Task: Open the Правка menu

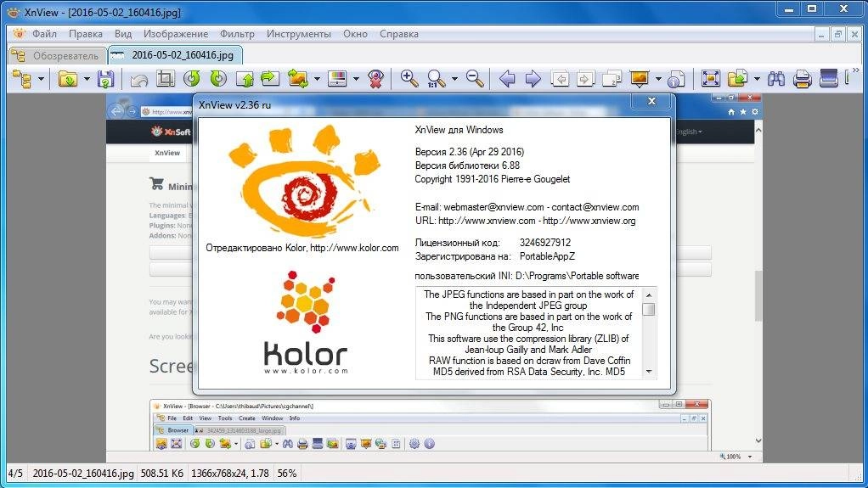Action: (x=86, y=34)
